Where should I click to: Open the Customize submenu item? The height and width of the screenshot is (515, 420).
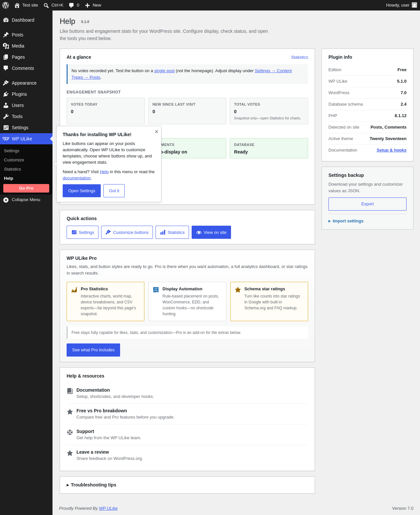[x=14, y=160]
